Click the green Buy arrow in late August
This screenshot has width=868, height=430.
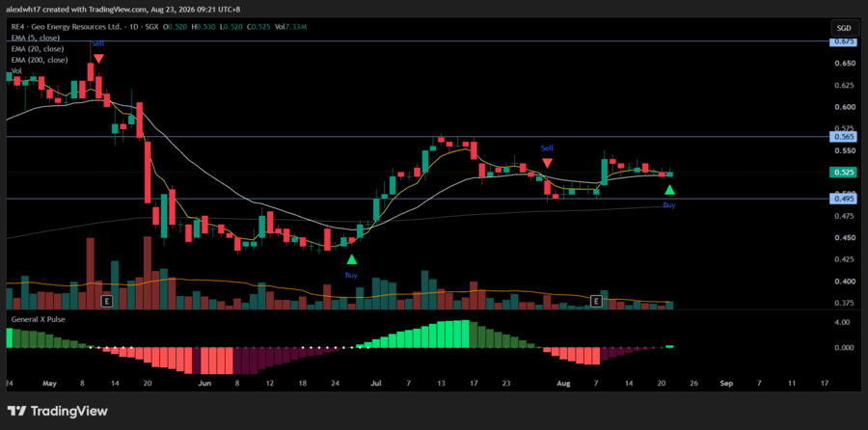[669, 190]
